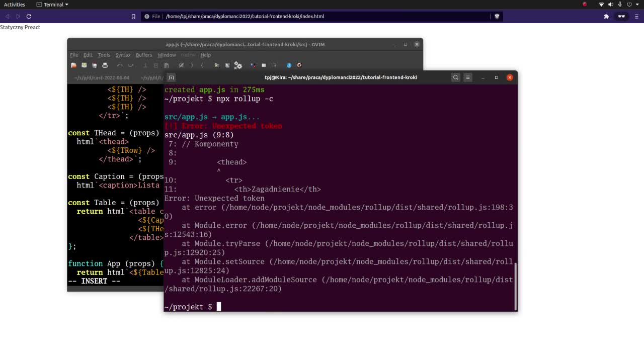Click the Save session icon in GVIM
This screenshot has width=644, height=362.
pyautogui.click(x=227, y=65)
